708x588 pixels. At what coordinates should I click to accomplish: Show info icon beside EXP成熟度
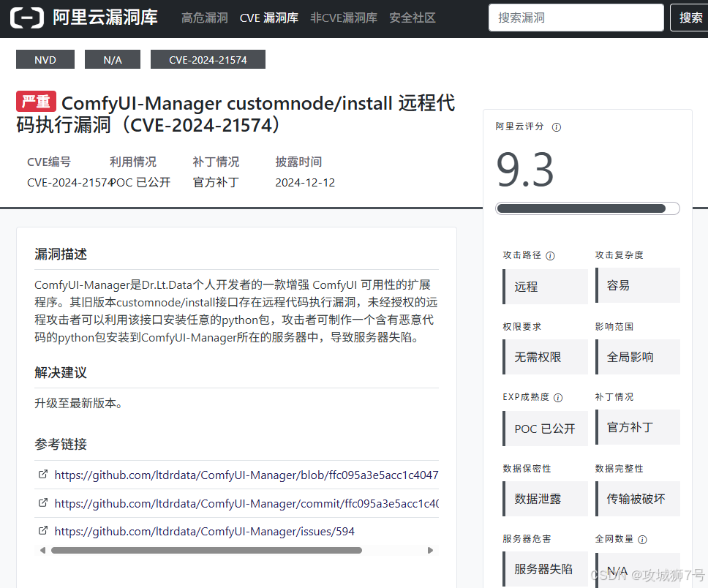(558, 398)
